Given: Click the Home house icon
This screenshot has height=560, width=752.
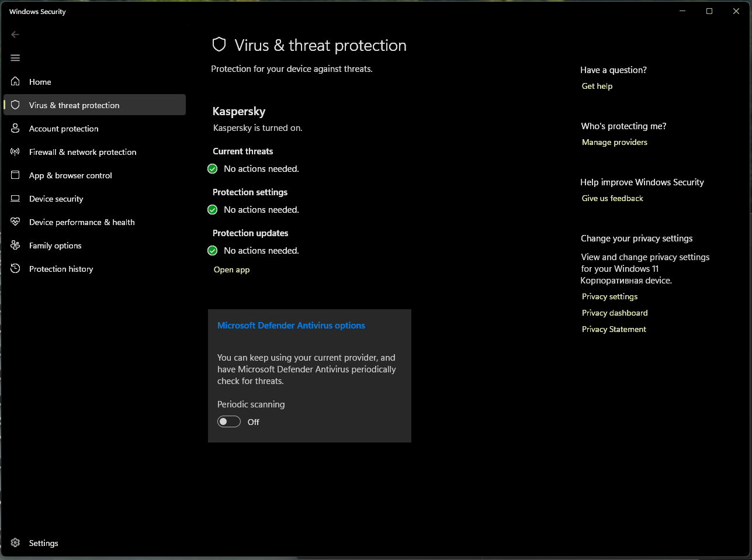Looking at the screenshot, I should (x=15, y=81).
